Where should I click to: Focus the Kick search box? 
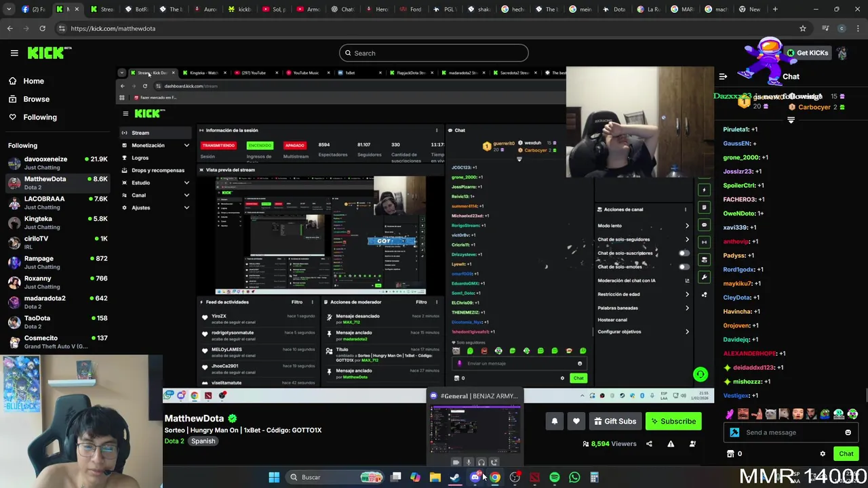coord(434,53)
